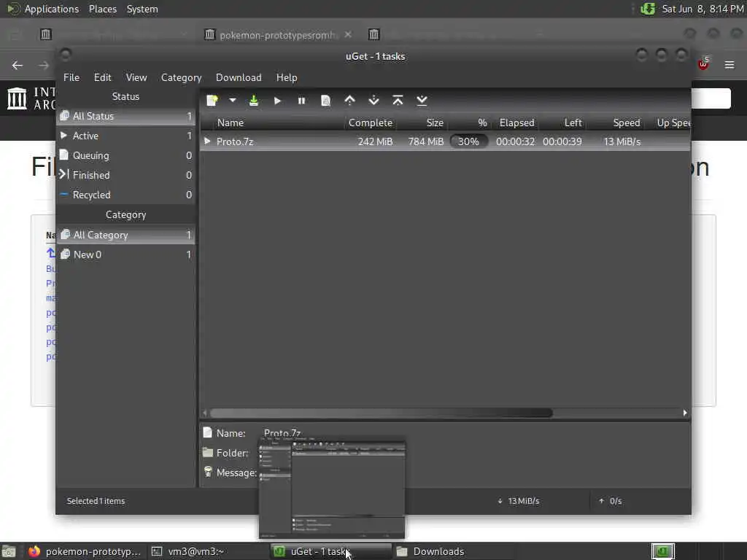The image size is (747, 560).
Task: Click the green save/grab clipboard icon
Action: (254, 101)
